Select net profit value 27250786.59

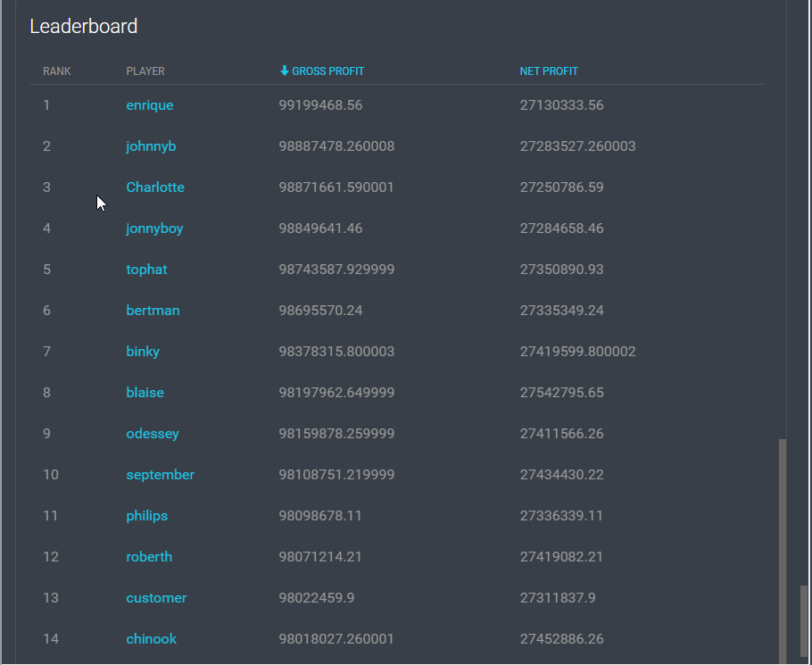tap(562, 187)
